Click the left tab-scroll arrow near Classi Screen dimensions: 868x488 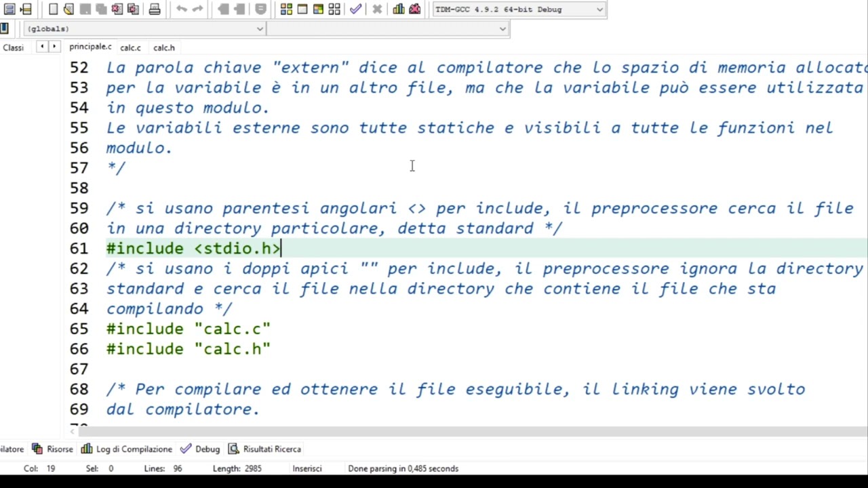pyautogui.click(x=42, y=47)
